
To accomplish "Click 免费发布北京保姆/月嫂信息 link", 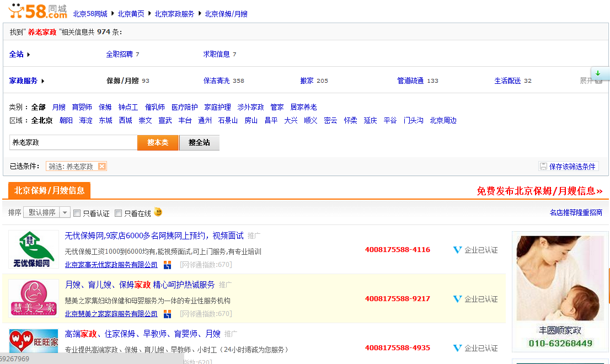I will tap(539, 191).
